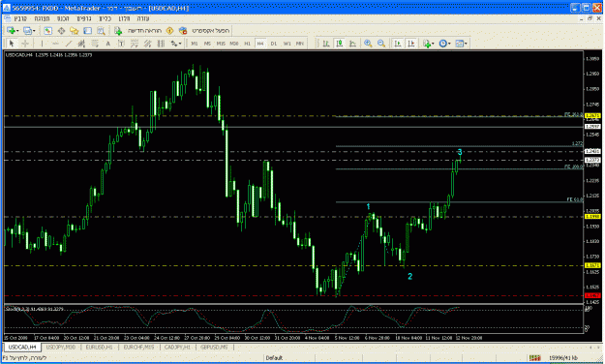Select the USDCAD,H4 chart tab
Screen dimensions: 605x364
tap(22, 347)
